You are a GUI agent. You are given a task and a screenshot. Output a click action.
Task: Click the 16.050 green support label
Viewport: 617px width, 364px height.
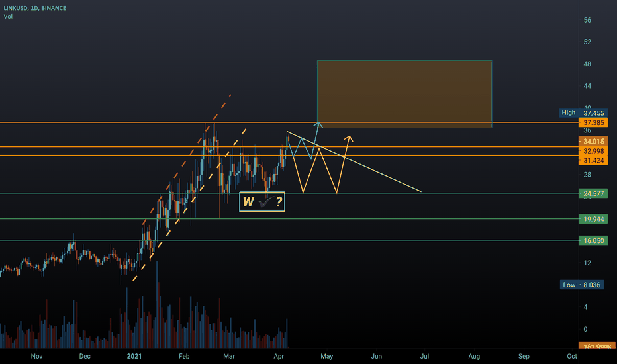point(593,240)
